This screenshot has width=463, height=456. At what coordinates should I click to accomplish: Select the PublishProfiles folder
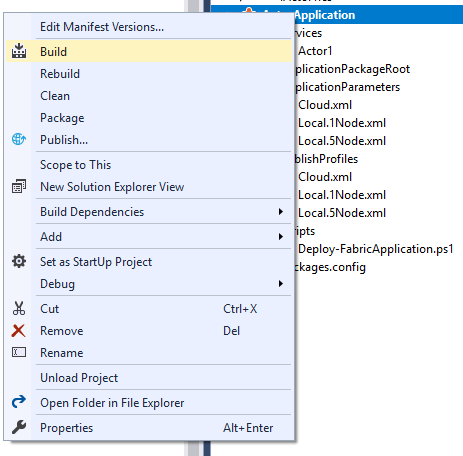tap(326, 159)
